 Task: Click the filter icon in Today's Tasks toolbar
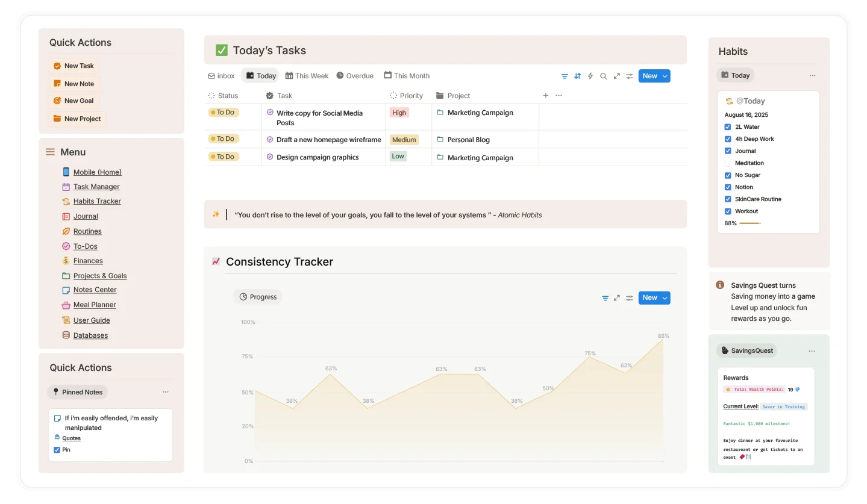565,76
